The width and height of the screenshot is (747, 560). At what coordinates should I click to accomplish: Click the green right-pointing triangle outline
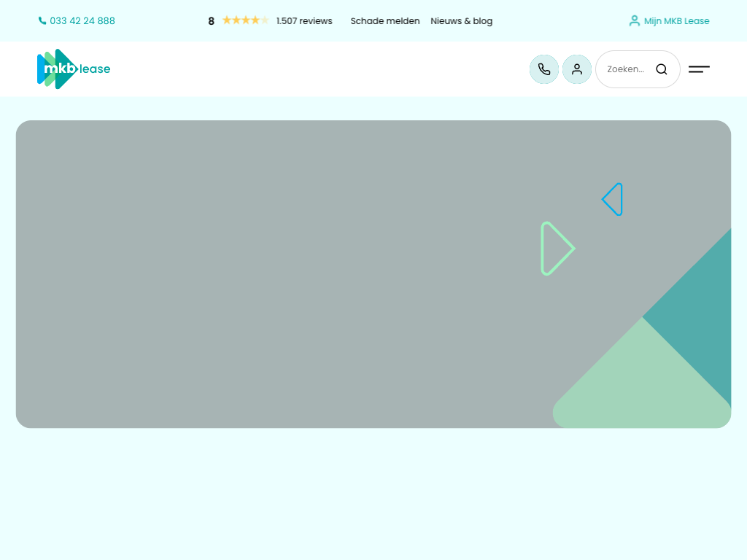[x=557, y=249]
